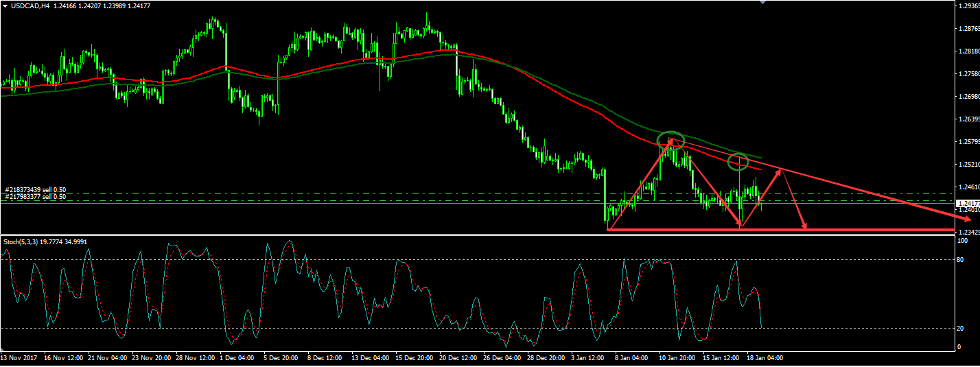Click the 1.28765 price scale label
The image size is (980, 367).
click(x=968, y=29)
